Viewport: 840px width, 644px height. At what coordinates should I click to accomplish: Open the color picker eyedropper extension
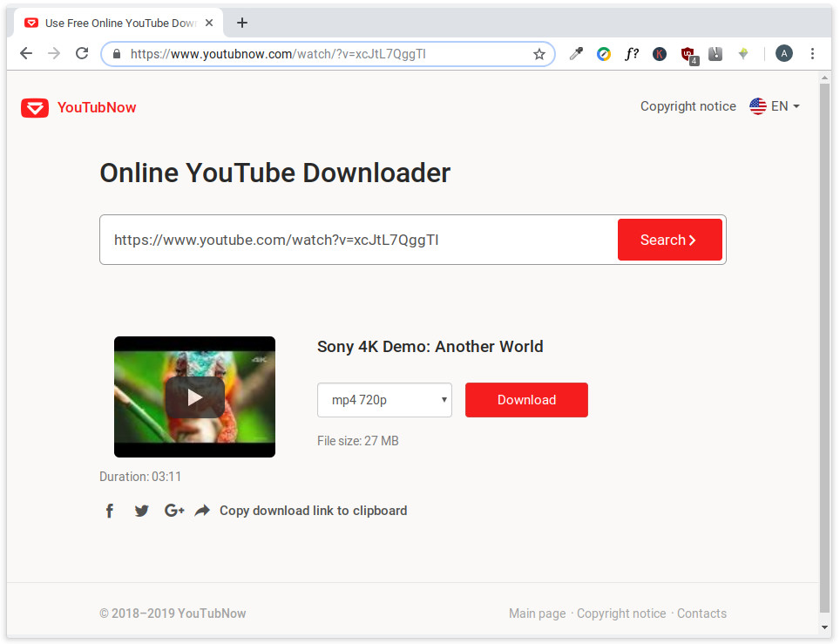pyautogui.click(x=576, y=53)
